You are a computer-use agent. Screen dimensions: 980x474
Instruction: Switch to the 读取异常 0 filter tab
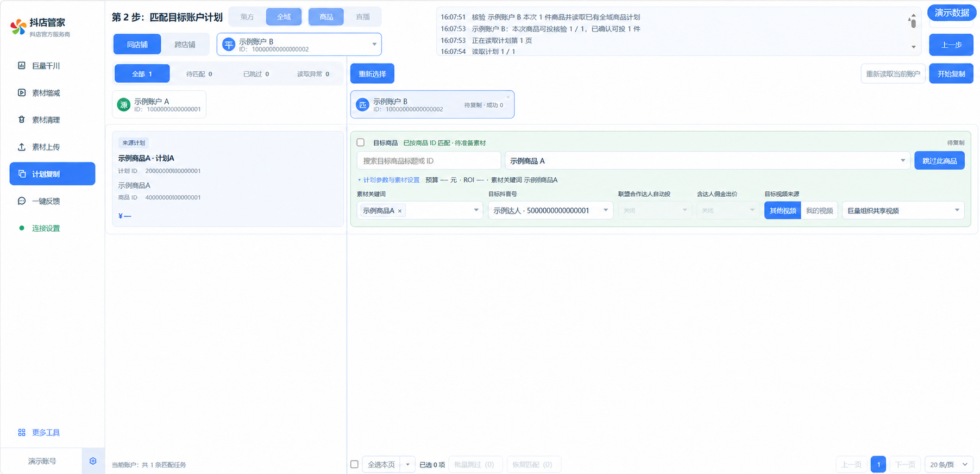313,74
